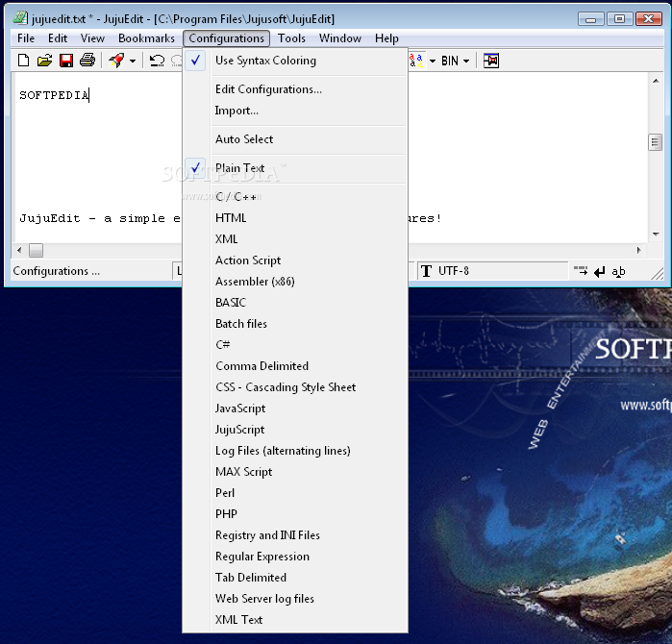The image size is (672, 644).
Task: Launch the rocket tool icon
Action: tap(116, 61)
